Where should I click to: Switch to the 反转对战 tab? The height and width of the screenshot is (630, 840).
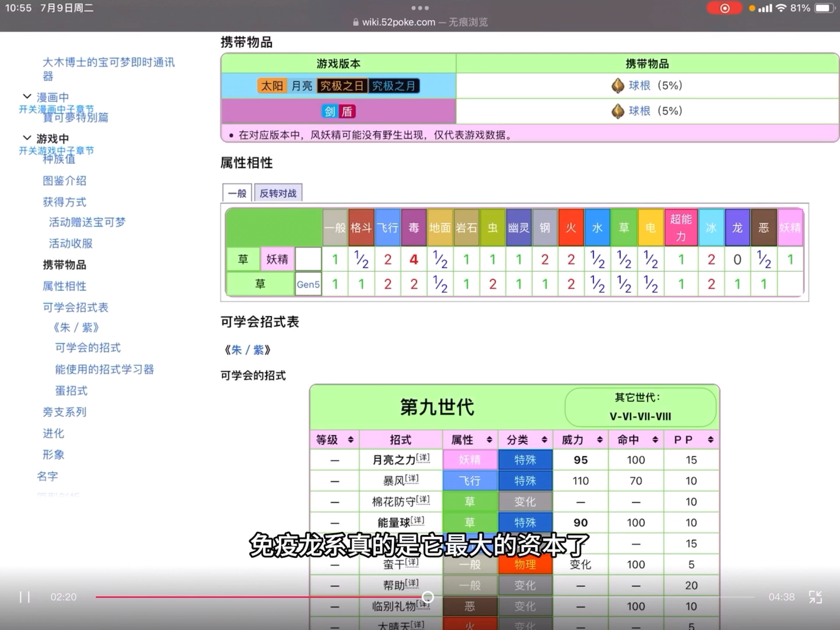click(x=278, y=193)
